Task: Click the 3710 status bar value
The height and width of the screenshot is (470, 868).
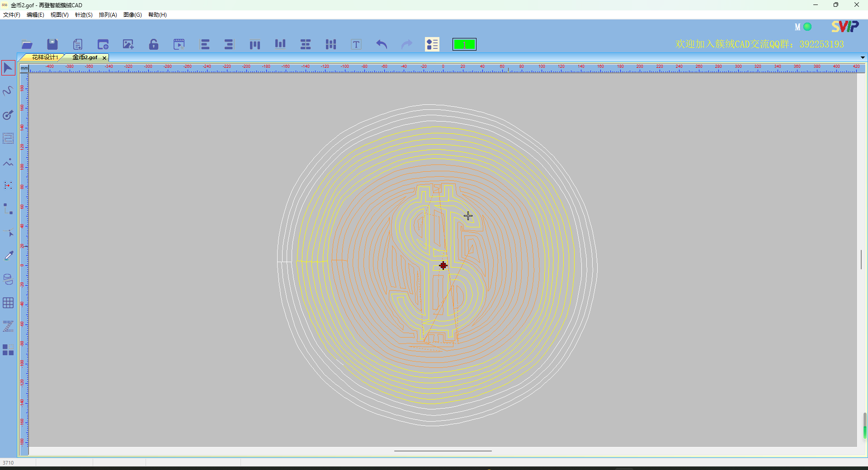Action: click(x=8, y=463)
